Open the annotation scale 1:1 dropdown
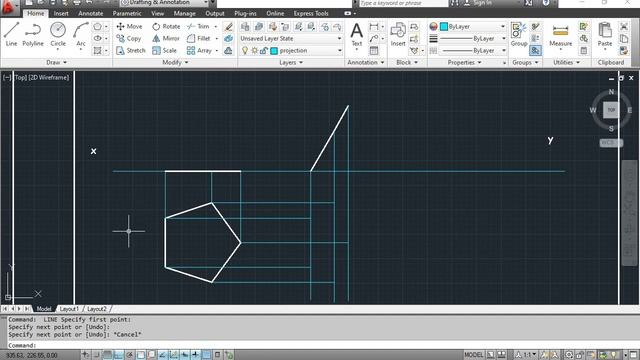 coord(527,355)
